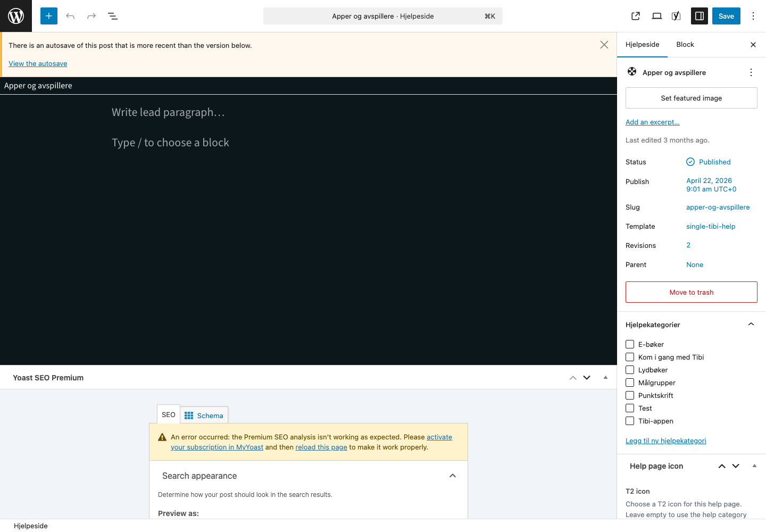Image resolution: width=766 pixels, height=532 pixels.
Task: Move Help page icon panel down
Action: coord(736,466)
